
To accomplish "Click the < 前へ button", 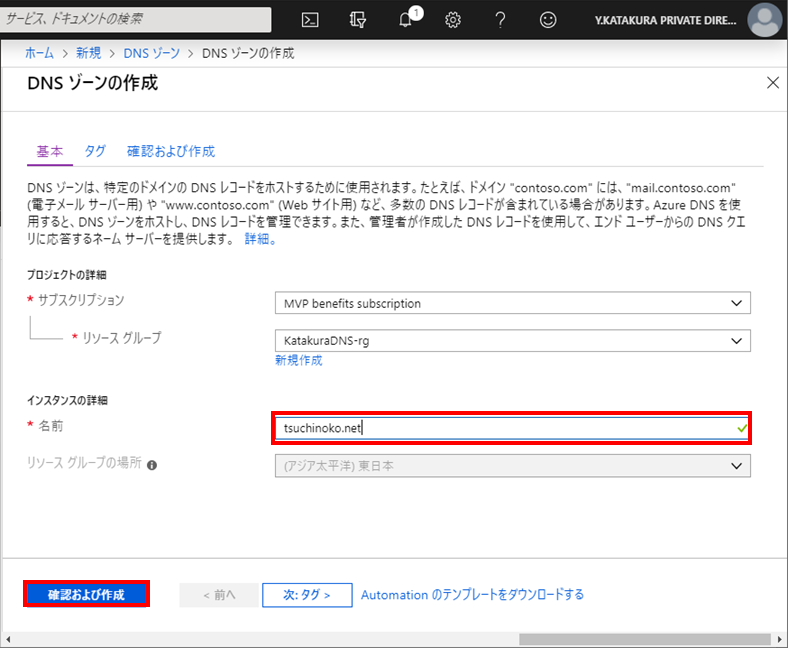I will click(x=219, y=595).
